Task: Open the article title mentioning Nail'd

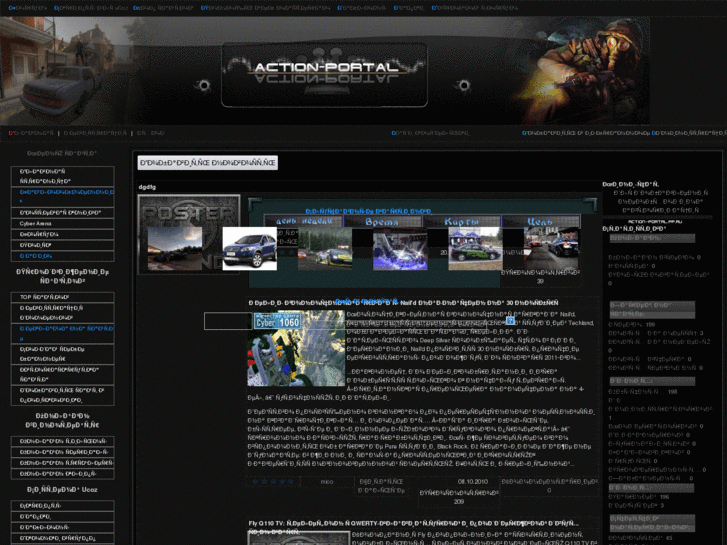Action: 403,303
